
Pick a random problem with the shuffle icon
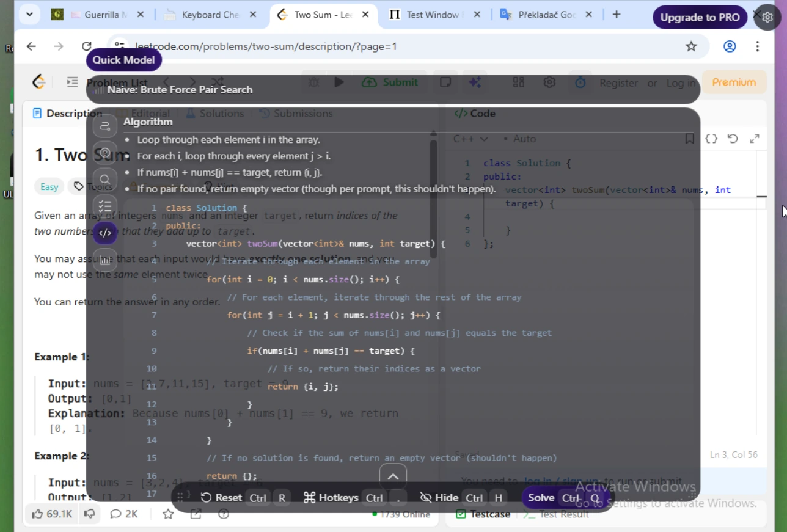tap(218, 82)
